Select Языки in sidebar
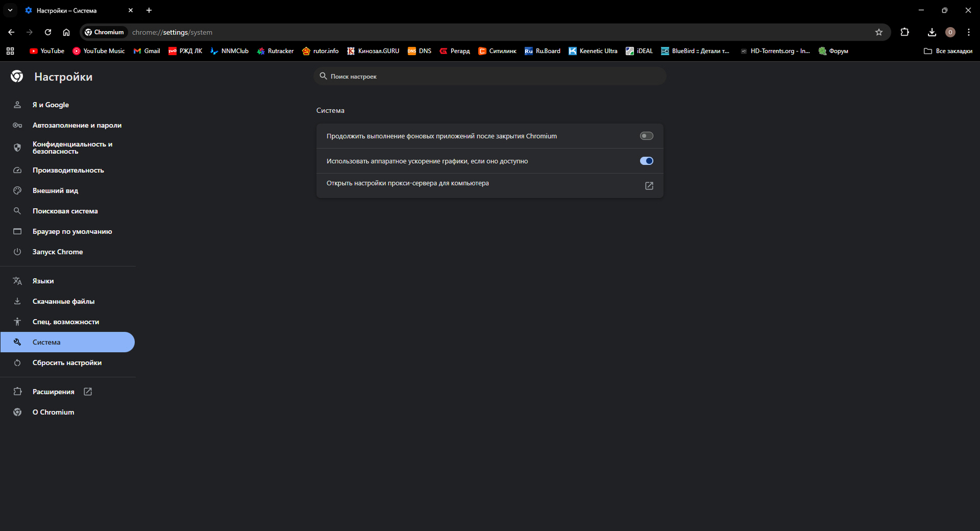980x531 pixels. point(68,281)
